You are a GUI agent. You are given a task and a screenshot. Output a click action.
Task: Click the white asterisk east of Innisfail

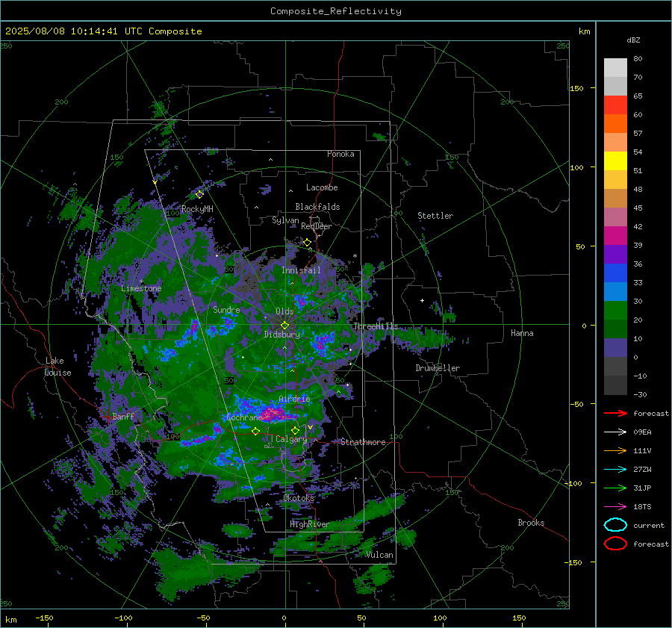[x=355, y=256]
